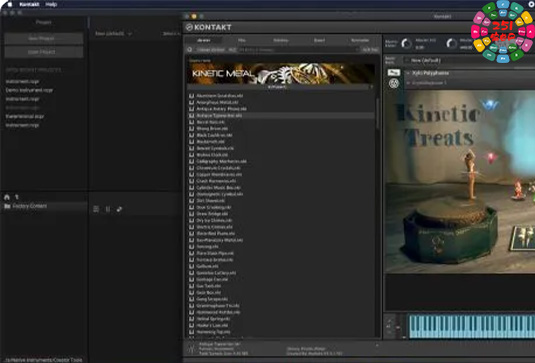Click the link icon in Creator Tools
This screenshot has height=363, width=535.
119,209
